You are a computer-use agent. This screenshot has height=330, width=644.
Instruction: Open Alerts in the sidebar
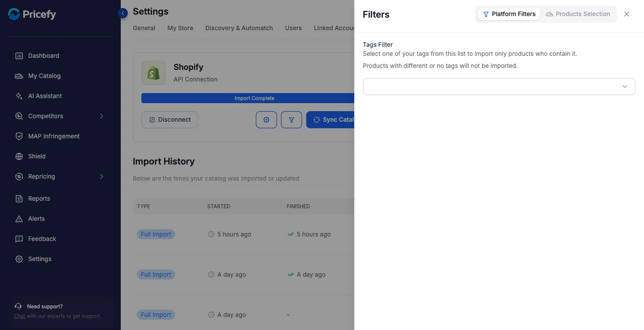(x=36, y=219)
